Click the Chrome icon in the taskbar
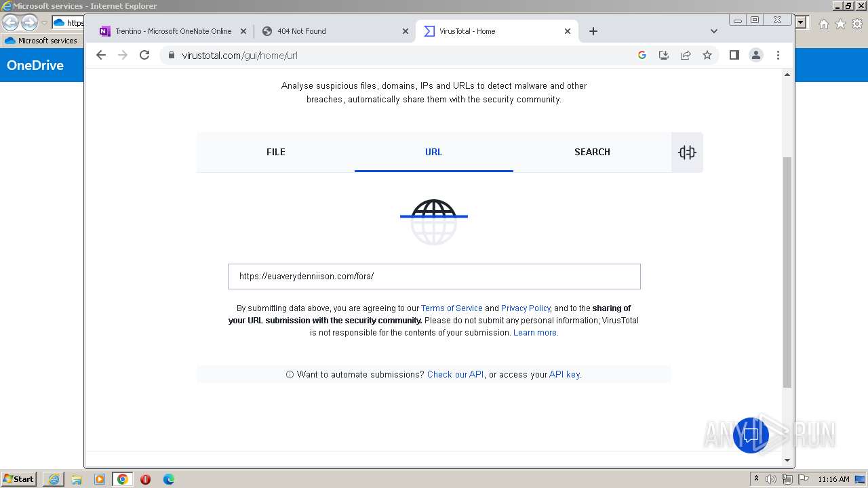Image resolution: width=868 pixels, height=488 pixels. pyautogui.click(x=123, y=479)
